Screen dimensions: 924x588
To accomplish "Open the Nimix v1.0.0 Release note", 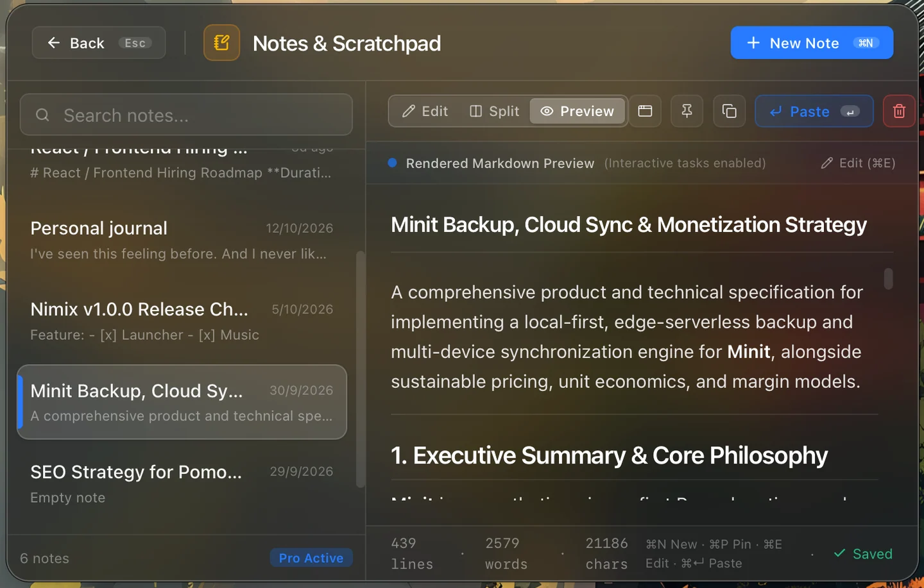I will point(182,321).
